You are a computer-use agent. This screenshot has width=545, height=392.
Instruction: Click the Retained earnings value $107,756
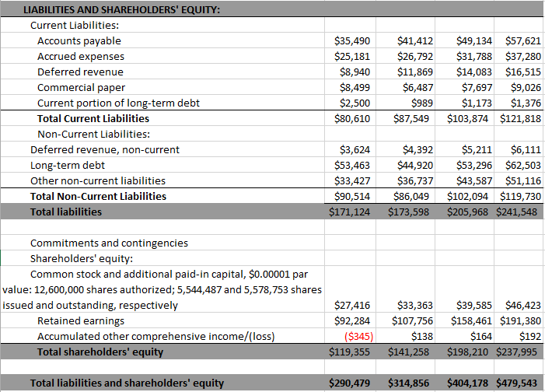click(x=410, y=320)
